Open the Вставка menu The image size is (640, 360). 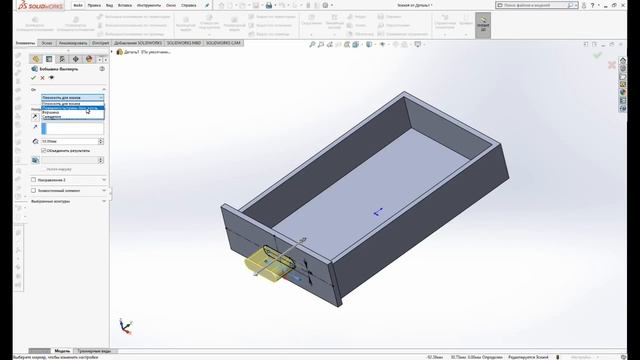(125, 5)
